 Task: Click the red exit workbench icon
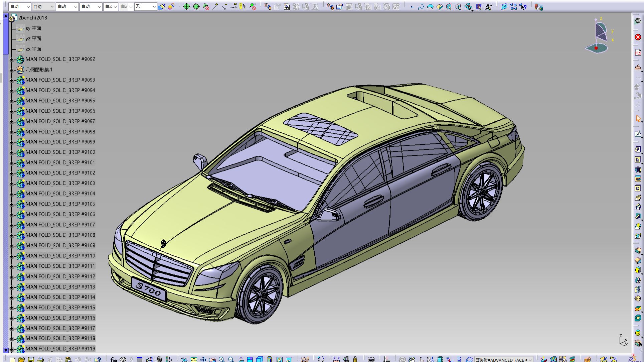pyautogui.click(x=638, y=37)
